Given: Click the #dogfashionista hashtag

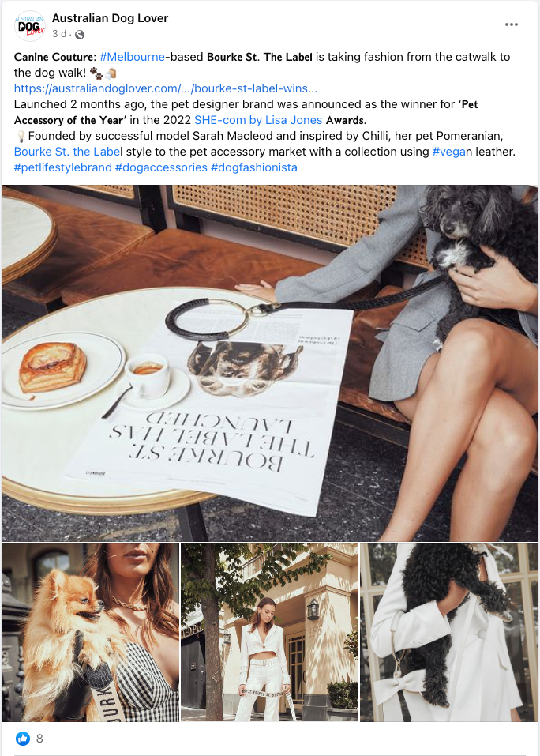Looking at the screenshot, I should pyautogui.click(x=254, y=167).
